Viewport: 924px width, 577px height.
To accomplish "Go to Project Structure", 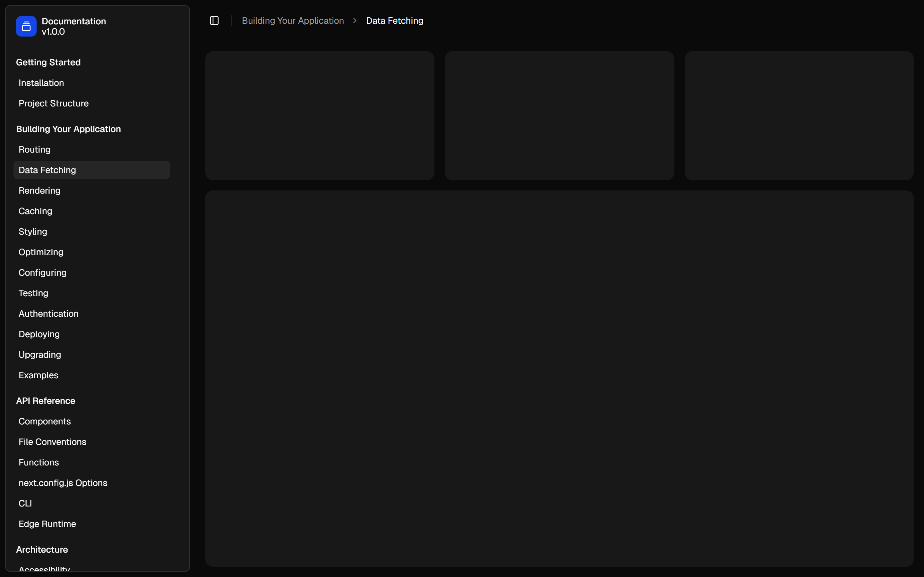I will pos(54,104).
